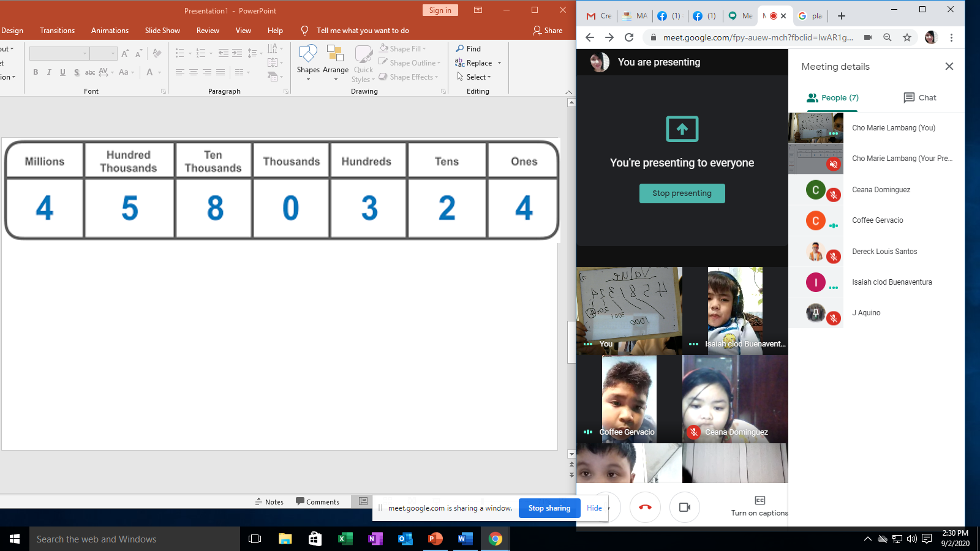Open the Transitions ribbon tab
The image size is (980, 551).
point(57,31)
